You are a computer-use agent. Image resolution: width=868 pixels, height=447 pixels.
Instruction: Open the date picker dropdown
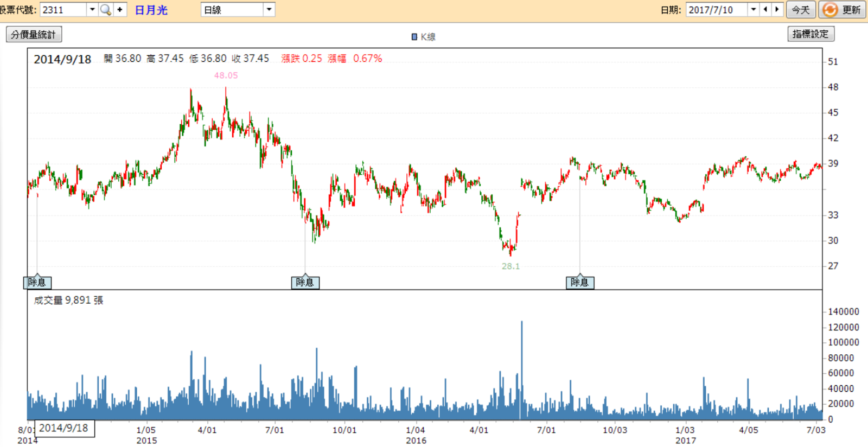[754, 9]
